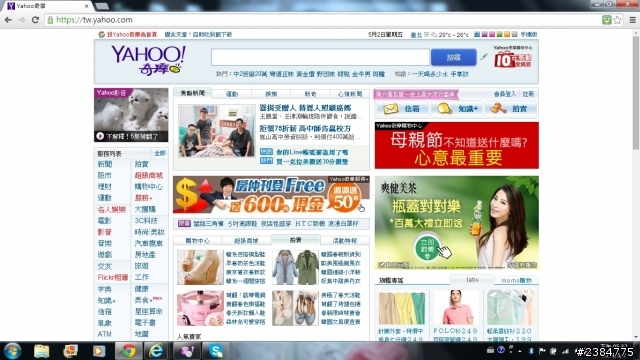Open 星座算命 in the services list
This screenshot has width=640, height=360.
coord(149,311)
